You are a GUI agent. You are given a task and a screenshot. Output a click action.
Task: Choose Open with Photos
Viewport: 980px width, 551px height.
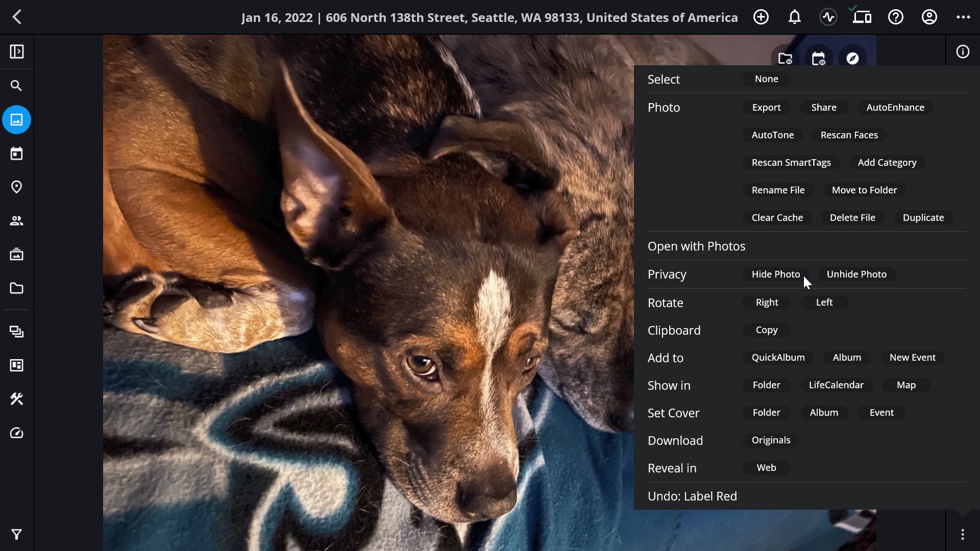coord(806,246)
